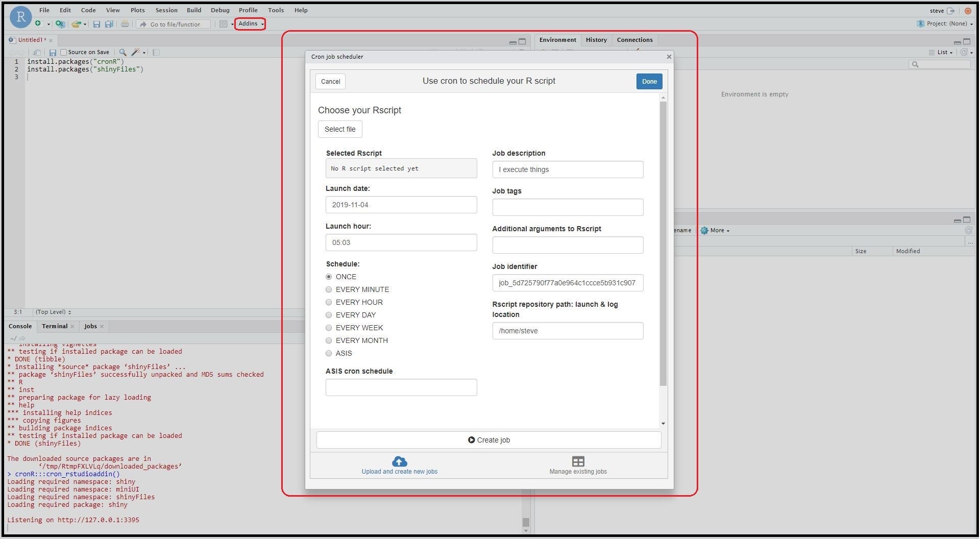The height and width of the screenshot is (539, 980).
Task: Click the Create job button
Action: click(x=489, y=440)
